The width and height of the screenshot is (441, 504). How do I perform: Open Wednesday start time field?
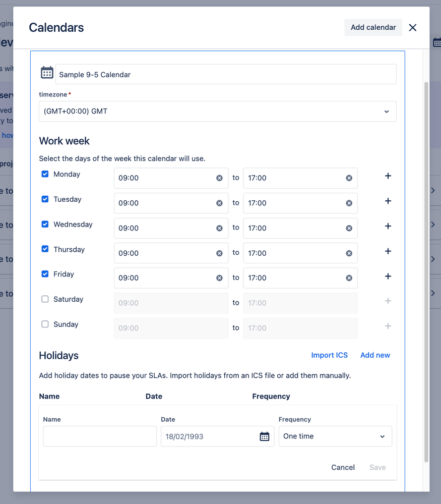tap(171, 228)
